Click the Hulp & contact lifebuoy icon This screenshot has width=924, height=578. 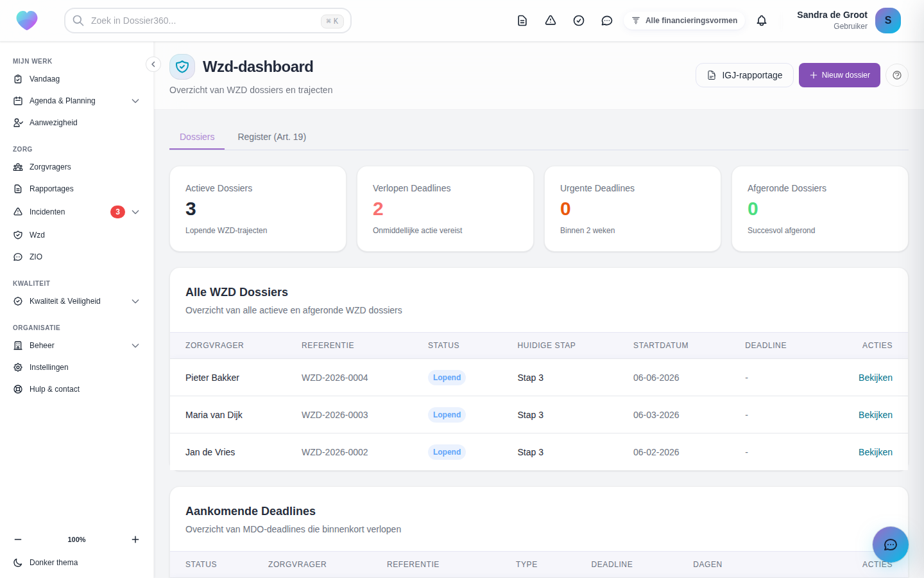(18, 389)
